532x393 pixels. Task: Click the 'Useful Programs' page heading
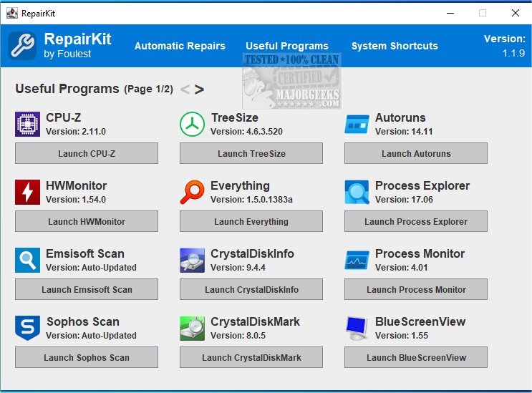point(67,89)
